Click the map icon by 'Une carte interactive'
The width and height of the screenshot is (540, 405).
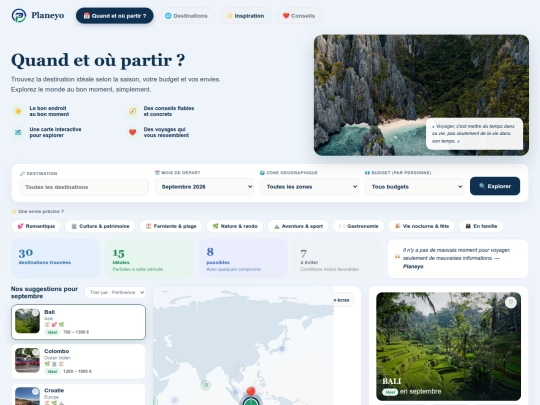[x=18, y=132]
